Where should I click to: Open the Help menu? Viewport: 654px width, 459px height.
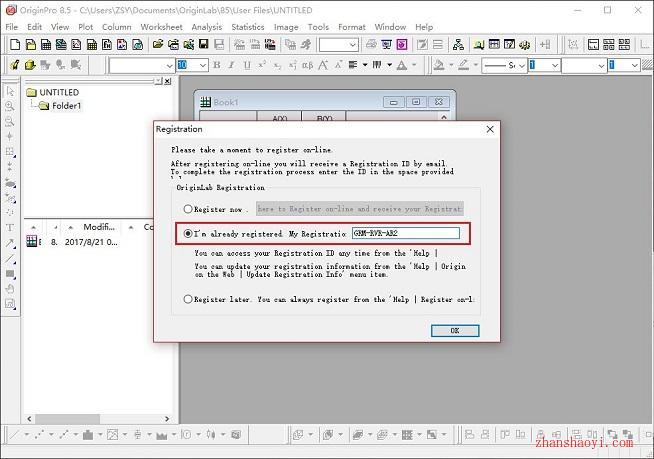(x=424, y=27)
